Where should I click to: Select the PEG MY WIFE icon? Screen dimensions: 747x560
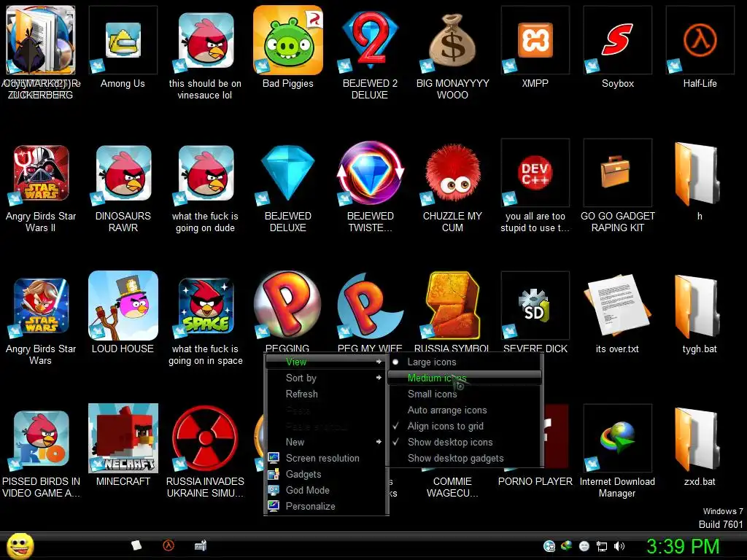click(370, 306)
